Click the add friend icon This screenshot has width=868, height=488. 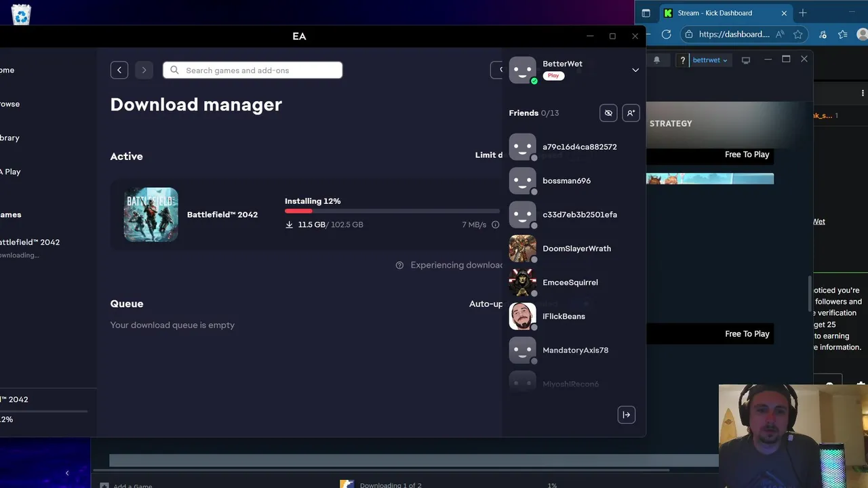tap(631, 113)
